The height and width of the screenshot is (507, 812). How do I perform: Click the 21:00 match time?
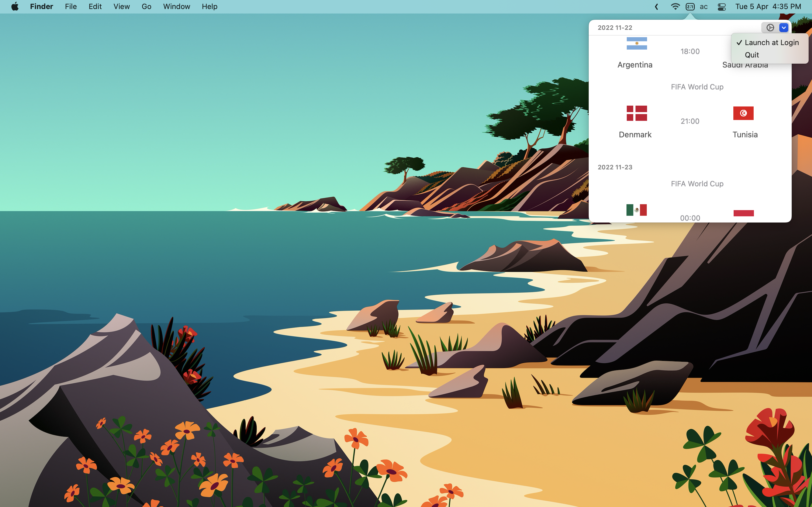click(x=690, y=121)
